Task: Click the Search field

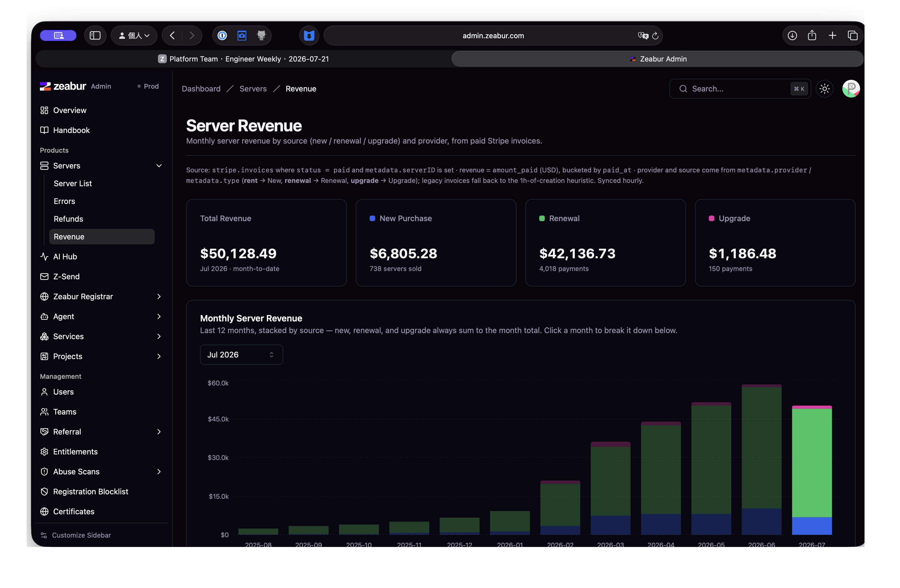Action: (x=740, y=89)
